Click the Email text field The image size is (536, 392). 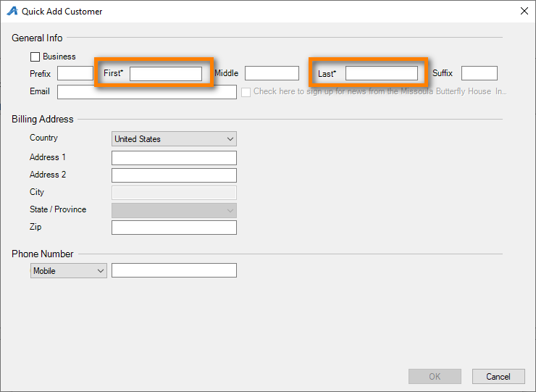147,92
